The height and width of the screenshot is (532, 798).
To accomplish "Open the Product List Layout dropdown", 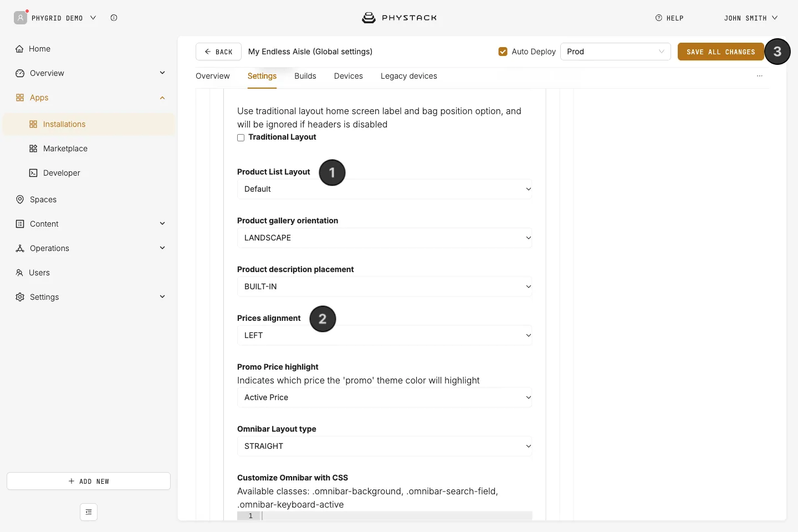I will point(385,189).
